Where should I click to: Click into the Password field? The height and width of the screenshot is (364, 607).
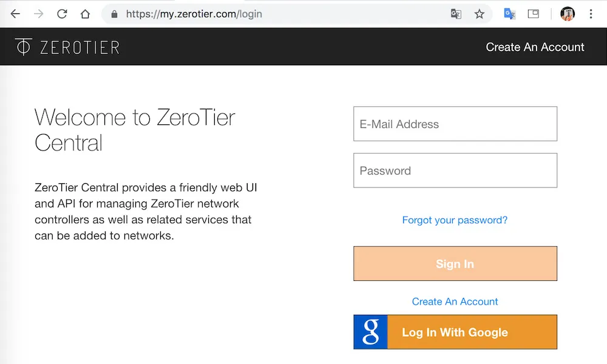pyautogui.click(x=455, y=170)
